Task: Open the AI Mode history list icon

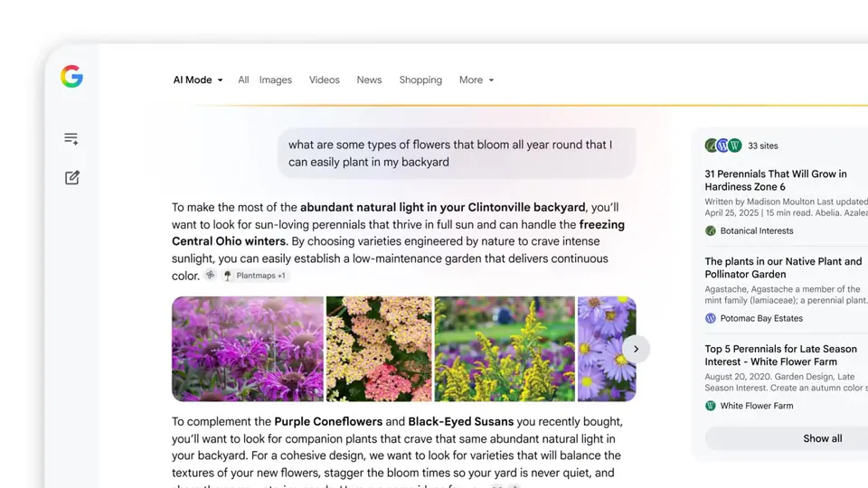Action: 71,138
